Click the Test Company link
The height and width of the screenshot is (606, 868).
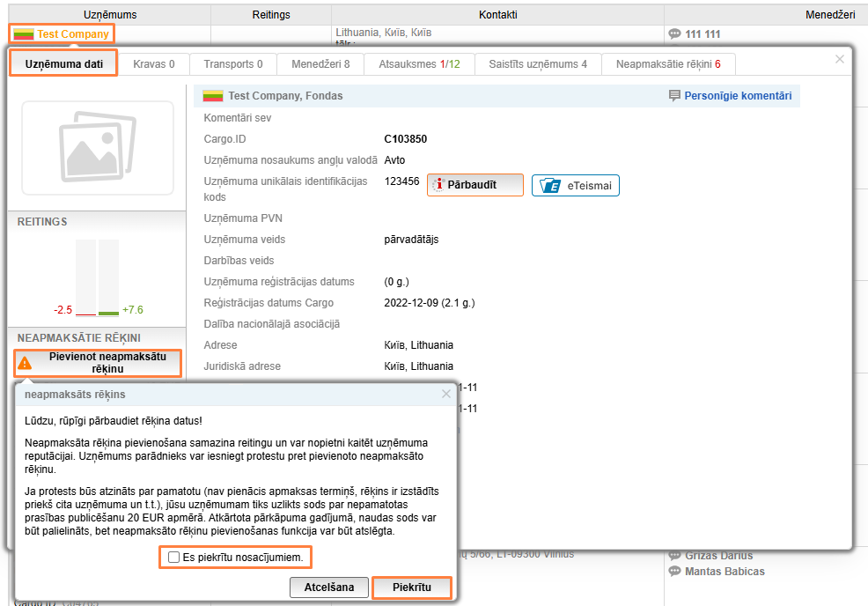click(x=73, y=34)
